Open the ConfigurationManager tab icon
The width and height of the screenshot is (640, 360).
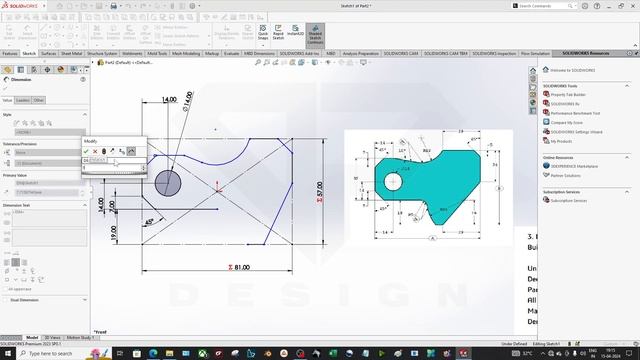(x=34, y=70)
